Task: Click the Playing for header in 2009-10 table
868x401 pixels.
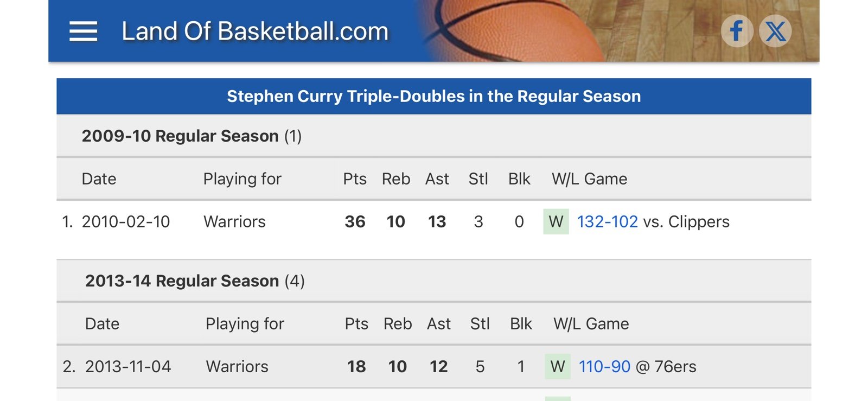Action: pos(242,179)
